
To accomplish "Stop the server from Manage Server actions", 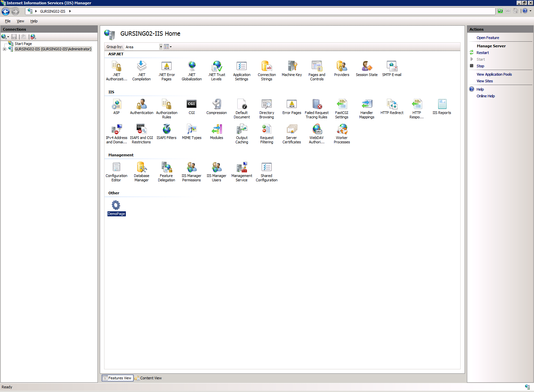I will (480, 66).
